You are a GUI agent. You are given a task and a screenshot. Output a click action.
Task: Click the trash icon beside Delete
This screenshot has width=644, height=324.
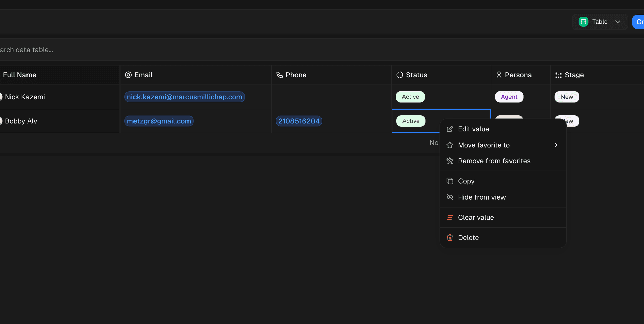[x=450, y=237]
